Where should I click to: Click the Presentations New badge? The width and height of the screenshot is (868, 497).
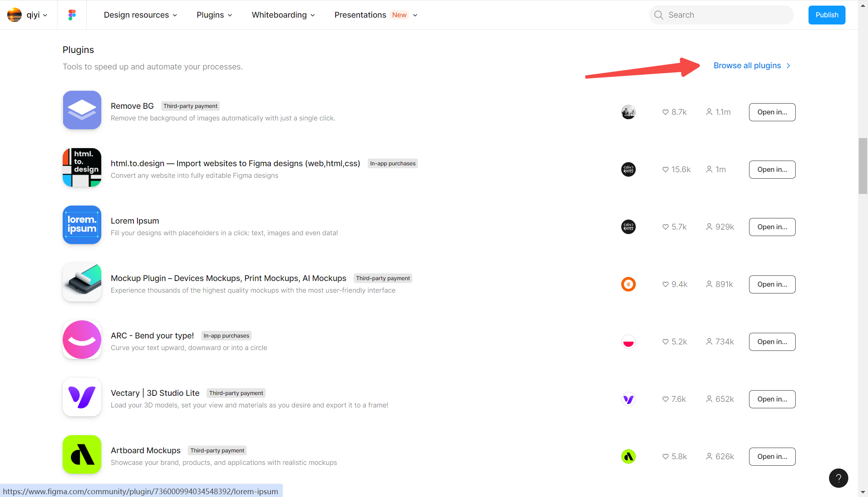point(399,15)
